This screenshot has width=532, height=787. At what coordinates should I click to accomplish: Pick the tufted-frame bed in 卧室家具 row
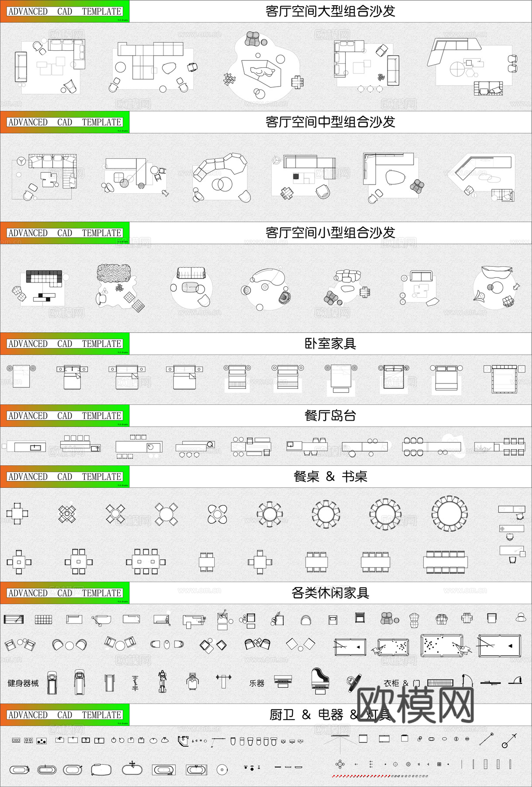pos(504,379)
